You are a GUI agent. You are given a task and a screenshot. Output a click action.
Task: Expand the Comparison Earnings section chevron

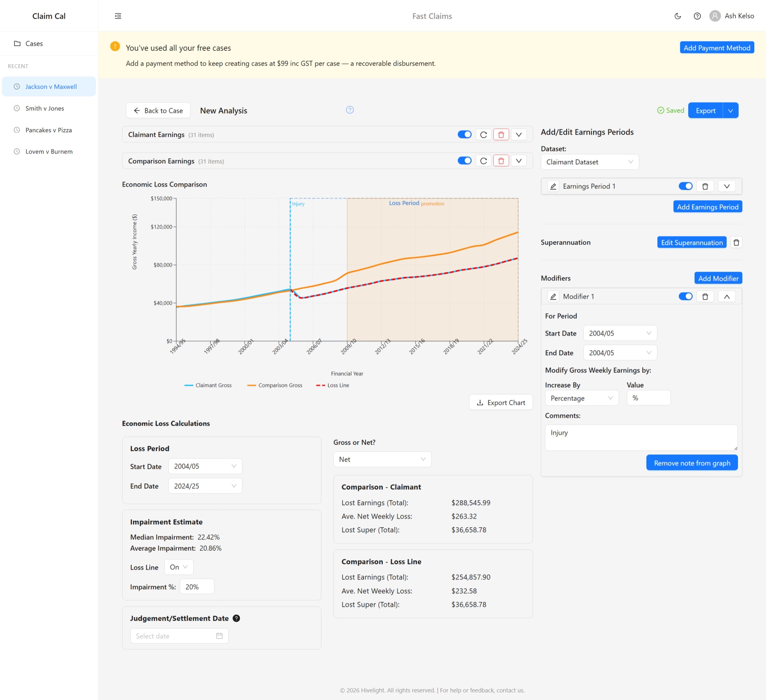519,160
